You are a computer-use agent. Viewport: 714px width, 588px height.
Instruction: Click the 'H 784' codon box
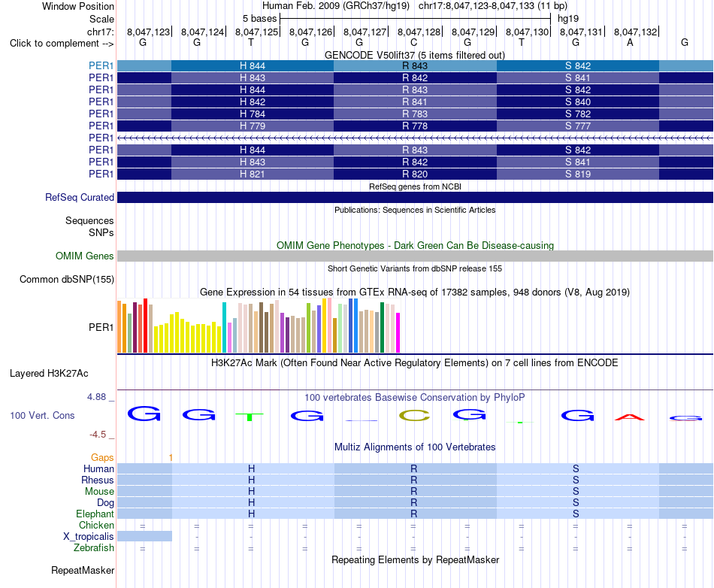click(x=253, y=114)
